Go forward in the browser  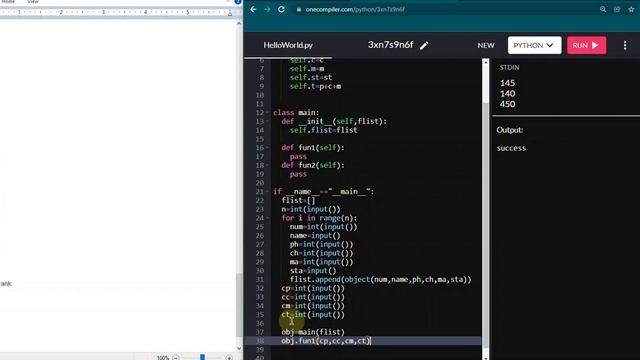pyautogui.click(x=267, y=9)
